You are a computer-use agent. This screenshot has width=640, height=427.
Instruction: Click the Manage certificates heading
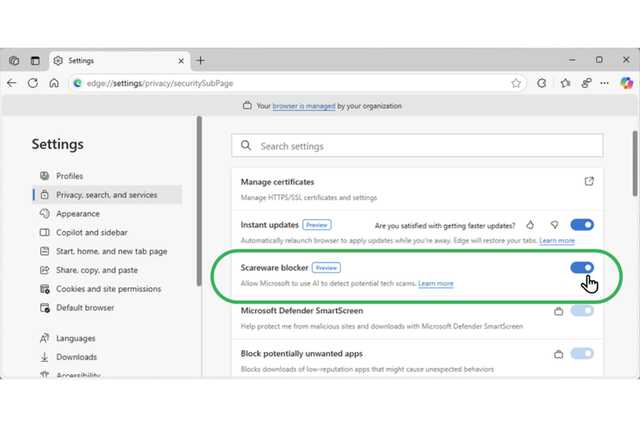click(277, 182)
